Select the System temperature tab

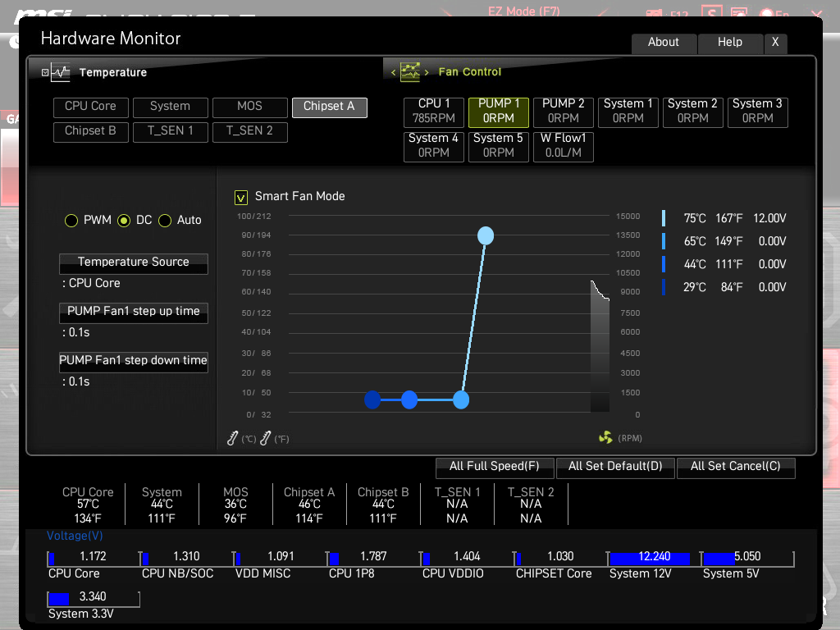pos(171,107)
